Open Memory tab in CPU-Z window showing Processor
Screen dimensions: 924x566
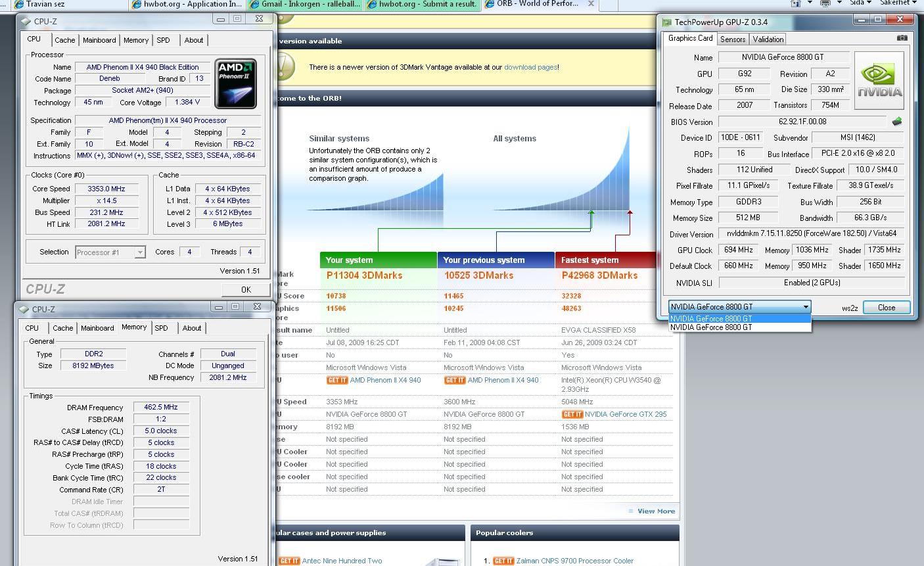[x=136, y=40]
